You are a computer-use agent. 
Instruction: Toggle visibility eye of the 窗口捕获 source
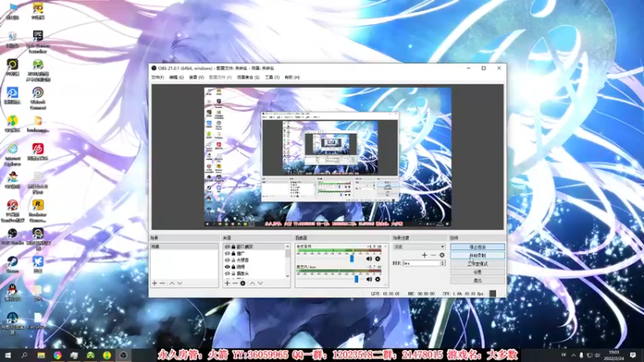tap(227, 247)
